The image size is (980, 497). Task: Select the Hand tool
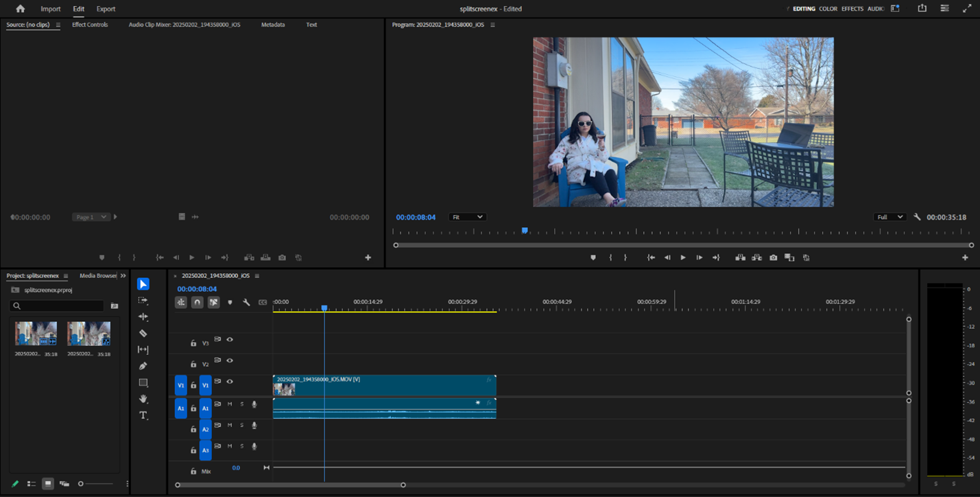click(x=143, y=399)
